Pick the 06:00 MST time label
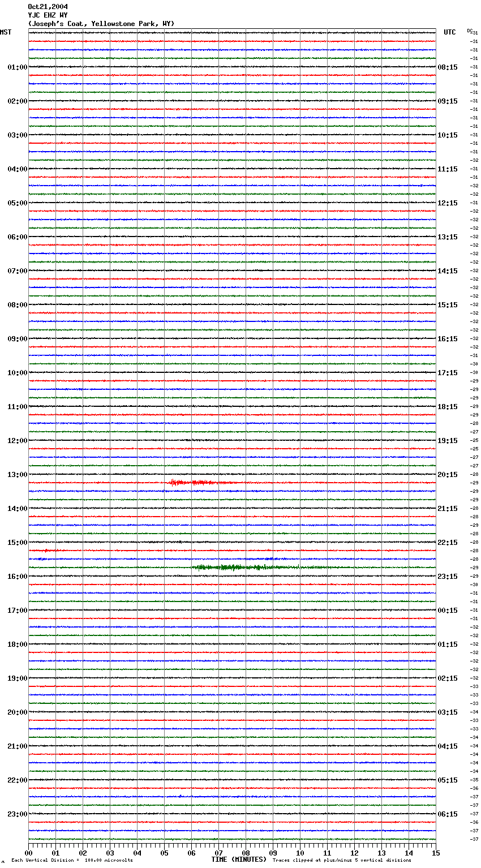The image size is (481, 868). click(x=18, y=237)
